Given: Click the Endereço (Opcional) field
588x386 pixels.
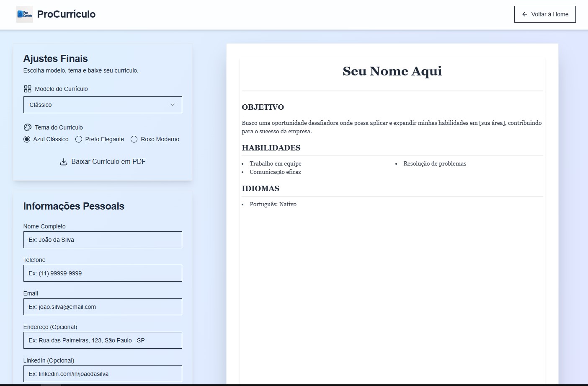Looking at the screenshot, I should coord(102,340).
